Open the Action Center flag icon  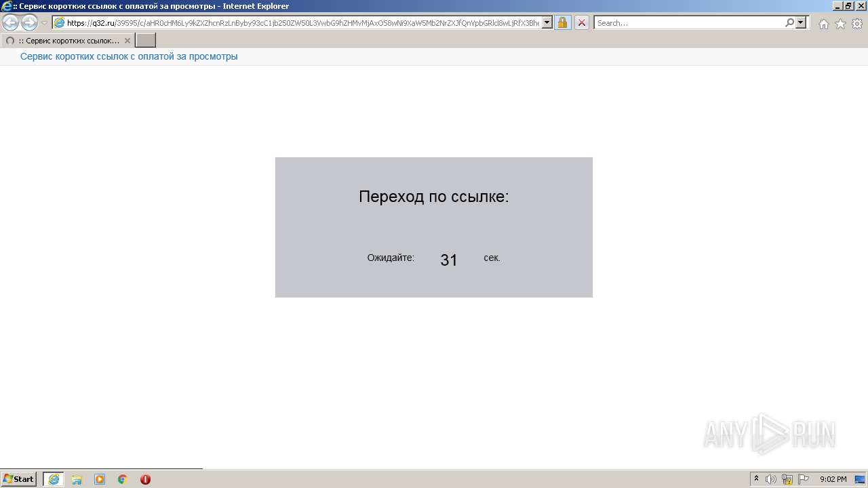tap(804, 479)
